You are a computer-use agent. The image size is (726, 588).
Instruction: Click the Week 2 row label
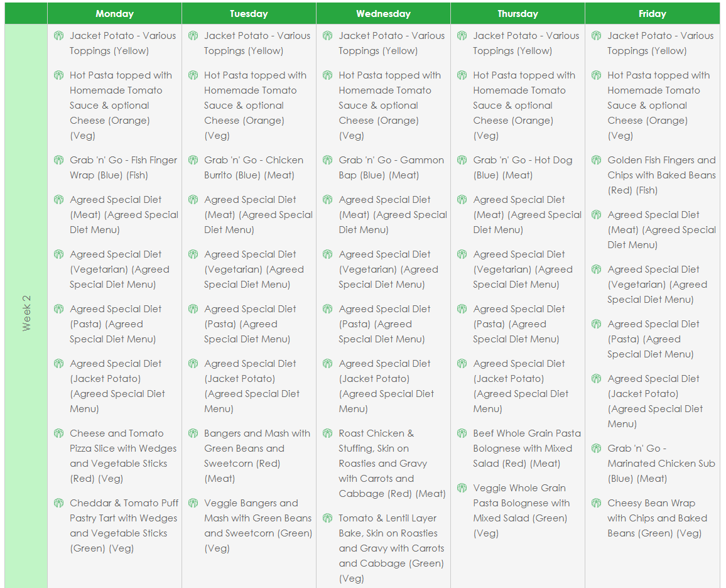pyautogui.click(x=26, y=313)
